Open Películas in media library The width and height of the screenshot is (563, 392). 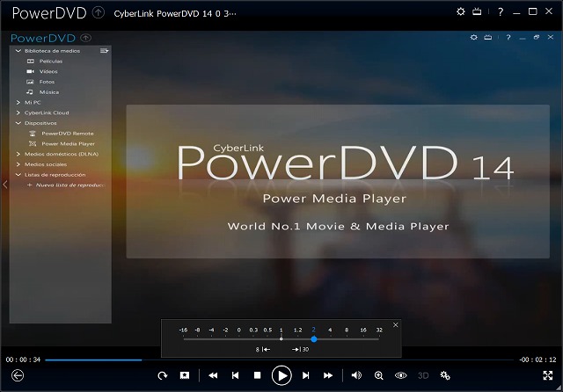(51, 62)
